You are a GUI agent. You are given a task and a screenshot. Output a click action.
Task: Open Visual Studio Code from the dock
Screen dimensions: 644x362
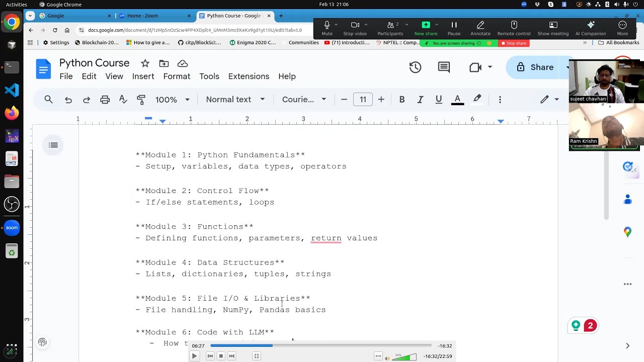12,90
